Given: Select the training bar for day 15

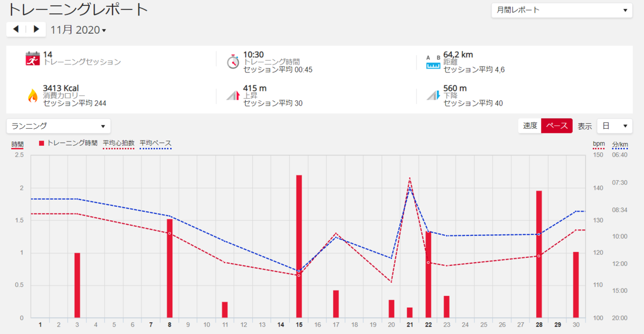Looking at the screenshot, I should click(x=299, y=247).
